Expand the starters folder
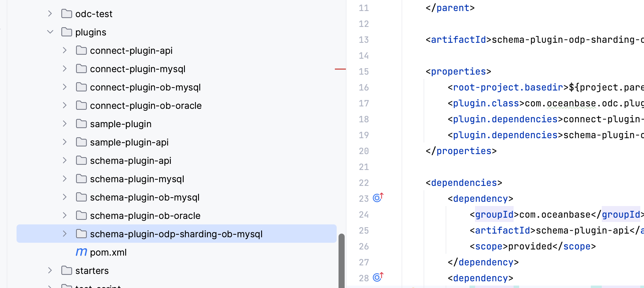Image resolution: width=644 pixels, height=288 pixels. coord(50,271)
